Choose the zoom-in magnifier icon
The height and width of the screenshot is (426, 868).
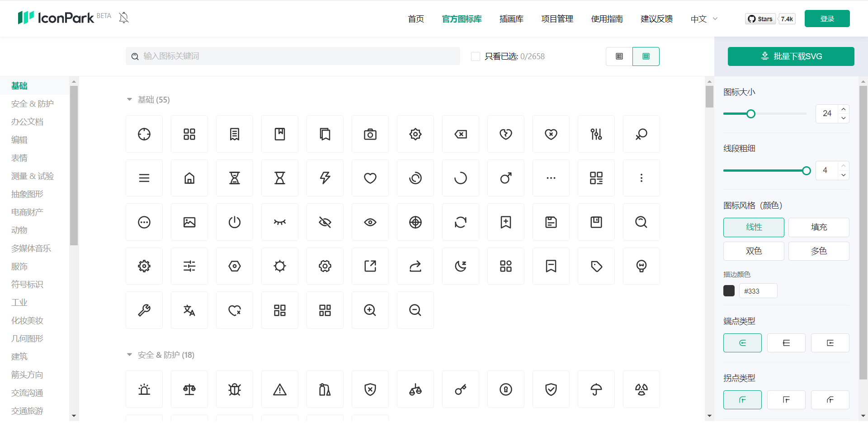point(370,310)
